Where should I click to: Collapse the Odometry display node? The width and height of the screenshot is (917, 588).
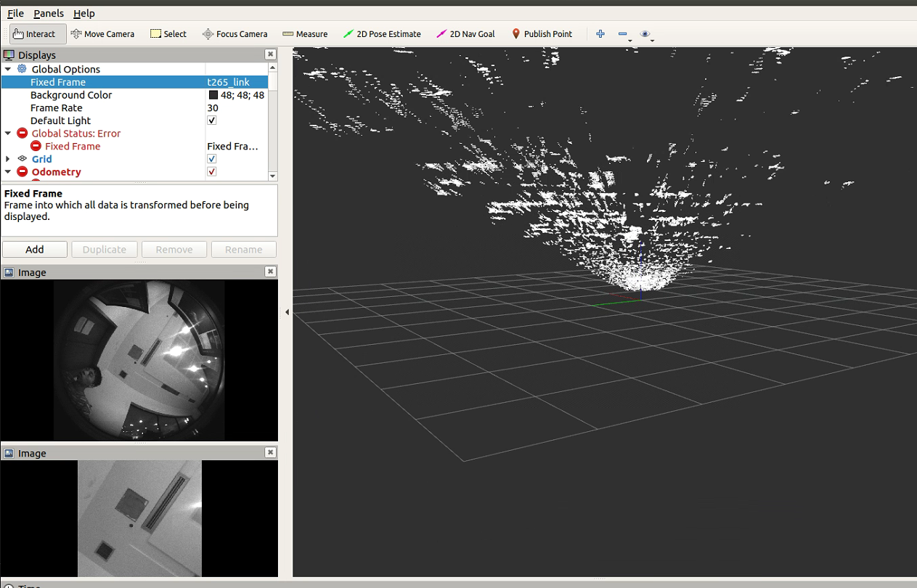pos(8,172)
